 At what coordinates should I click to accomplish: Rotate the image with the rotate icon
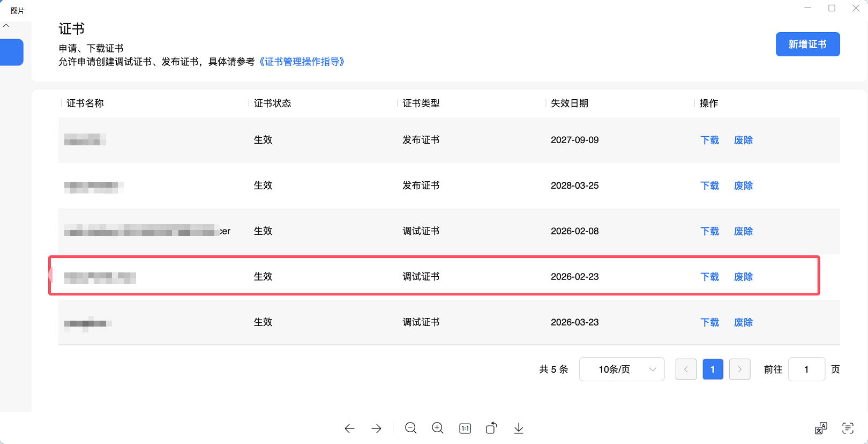coord(491,428)
